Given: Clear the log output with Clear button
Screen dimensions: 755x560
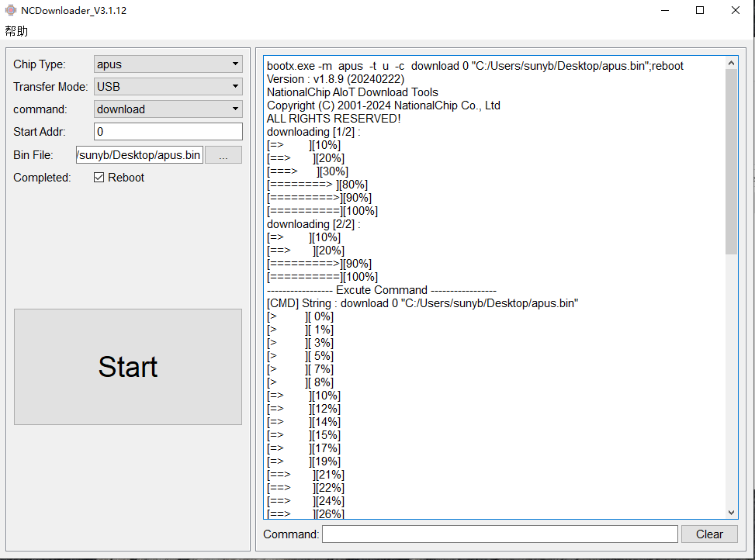Looking at the screenshot, I should click(x=709, y=534).
